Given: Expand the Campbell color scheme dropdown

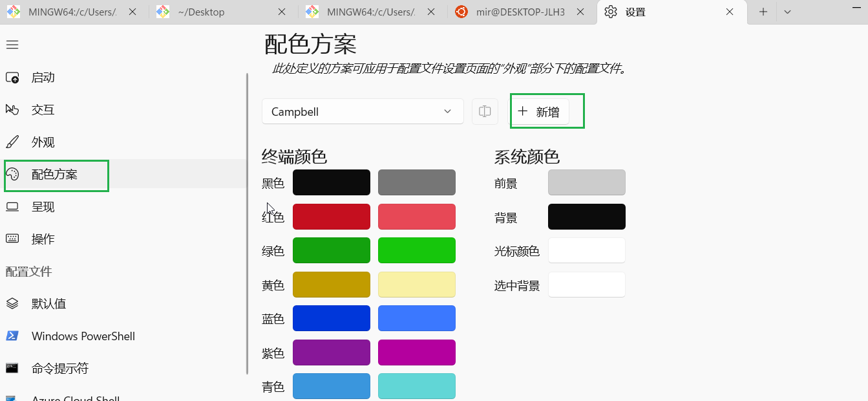Looking at the screenshot, I should coord(363,111).
